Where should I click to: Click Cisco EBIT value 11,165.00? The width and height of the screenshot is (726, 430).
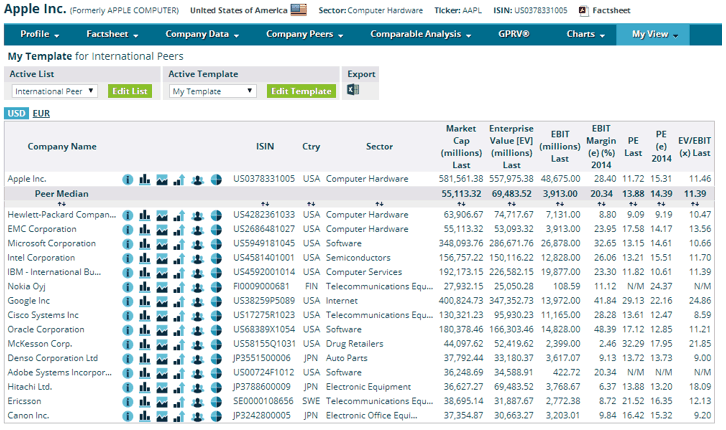coord(561,315)
